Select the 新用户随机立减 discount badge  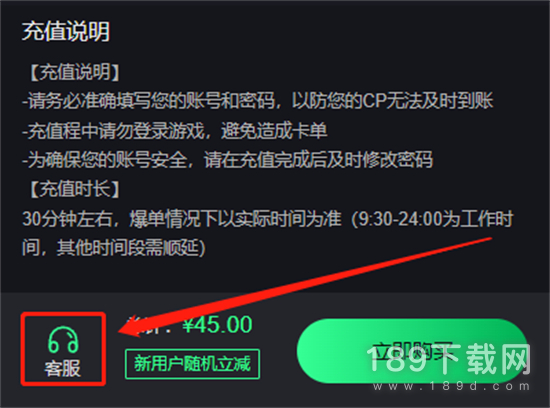[193, 364]
